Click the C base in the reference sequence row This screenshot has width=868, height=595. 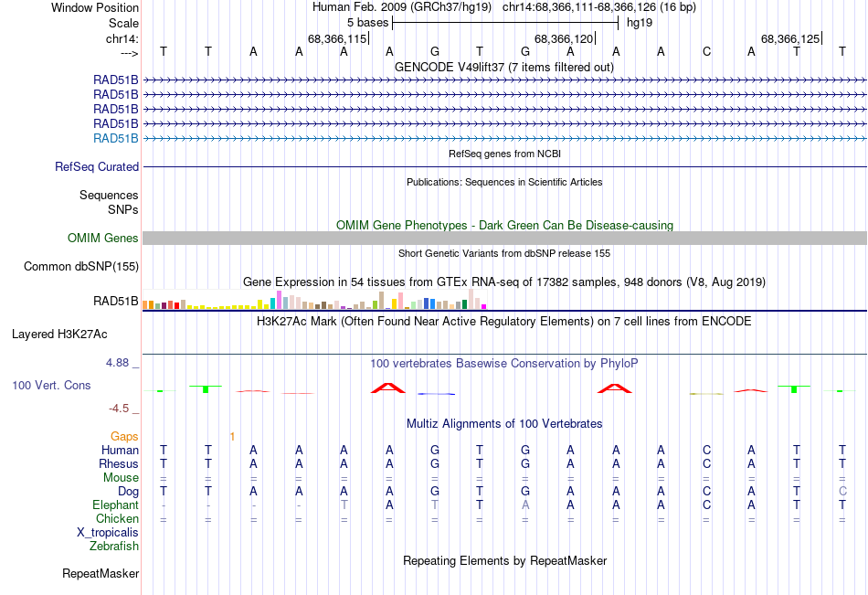(x=706, y=51)
